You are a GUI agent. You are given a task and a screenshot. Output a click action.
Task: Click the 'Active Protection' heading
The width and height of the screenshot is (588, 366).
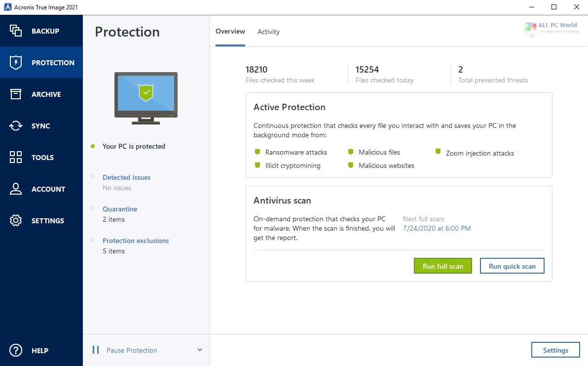click(x=290, y=107)
